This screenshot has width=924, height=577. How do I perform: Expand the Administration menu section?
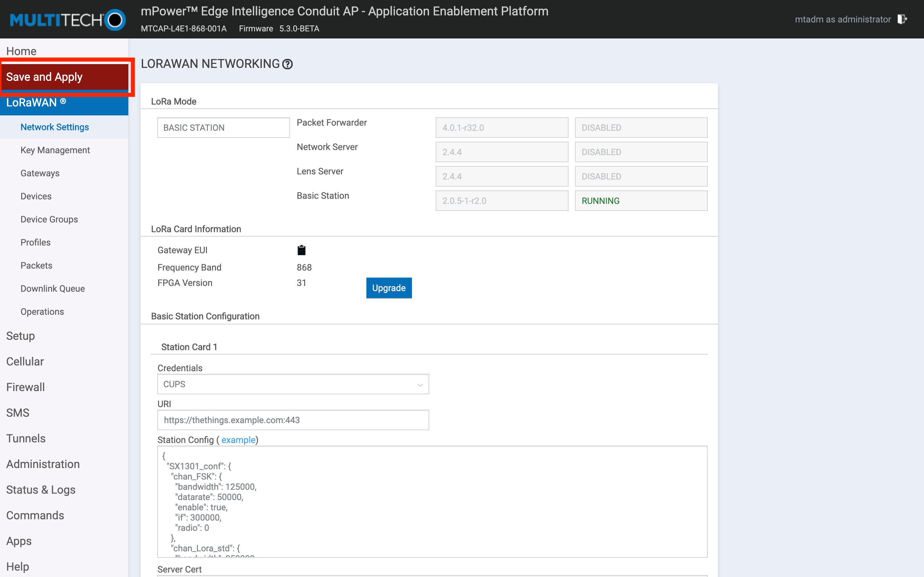tap(43, 464)
